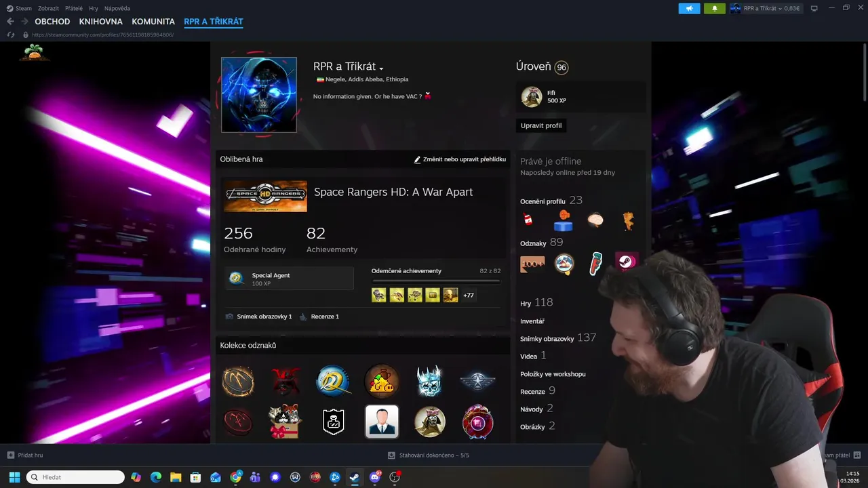Open the Obrázky 2 link

click(538, 426)
